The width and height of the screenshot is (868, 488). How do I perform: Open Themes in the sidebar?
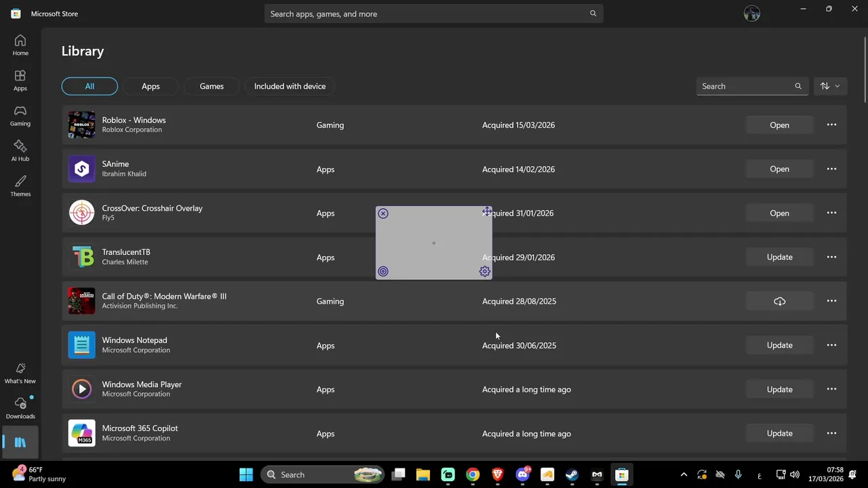click(x=20, y=186)
